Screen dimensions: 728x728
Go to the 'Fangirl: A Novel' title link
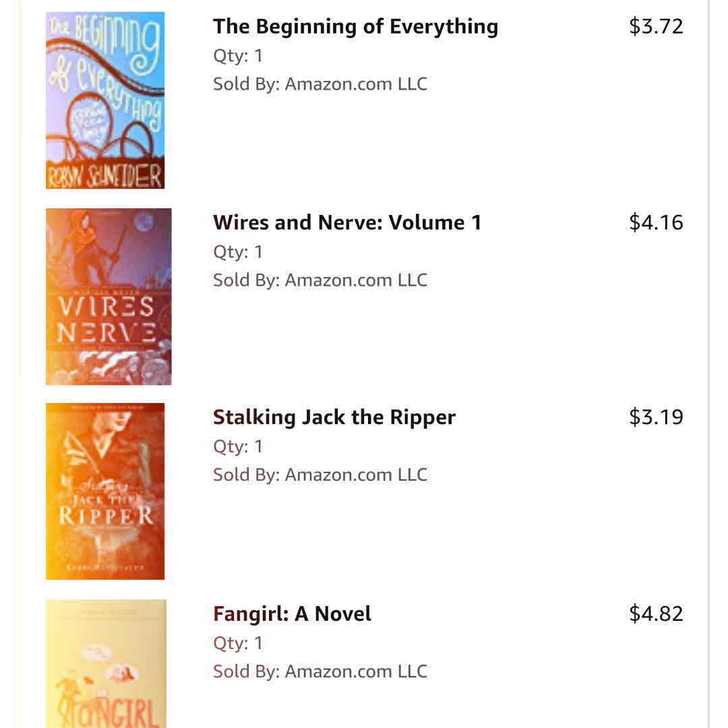tap(292, 614)
